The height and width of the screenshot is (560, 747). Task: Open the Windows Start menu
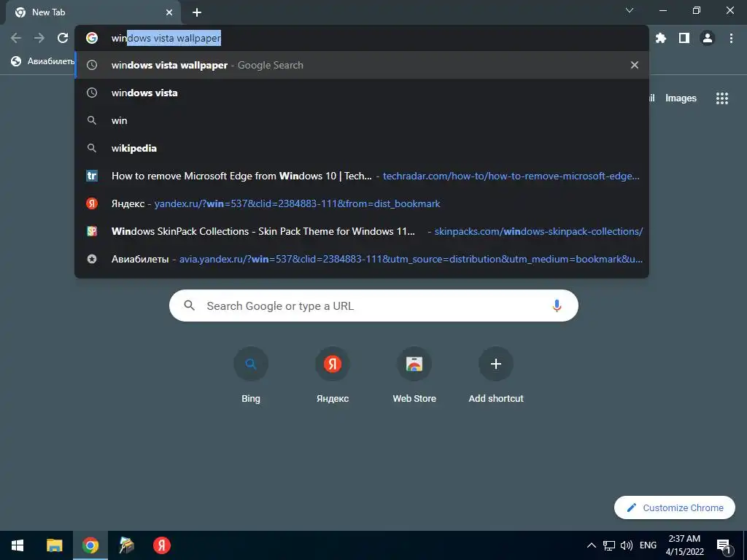click(x=18, y=545)
